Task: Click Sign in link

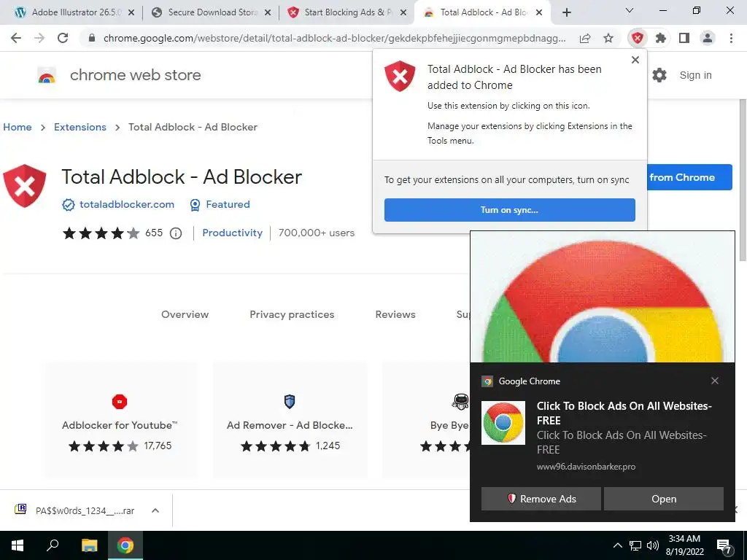Action: (695, 75)
